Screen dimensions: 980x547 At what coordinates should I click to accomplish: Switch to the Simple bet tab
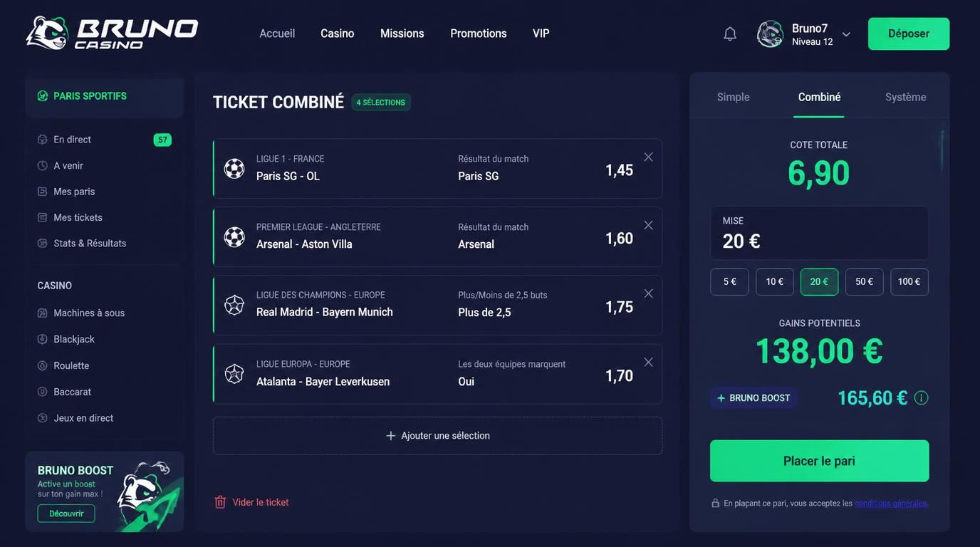pos(734,97)
